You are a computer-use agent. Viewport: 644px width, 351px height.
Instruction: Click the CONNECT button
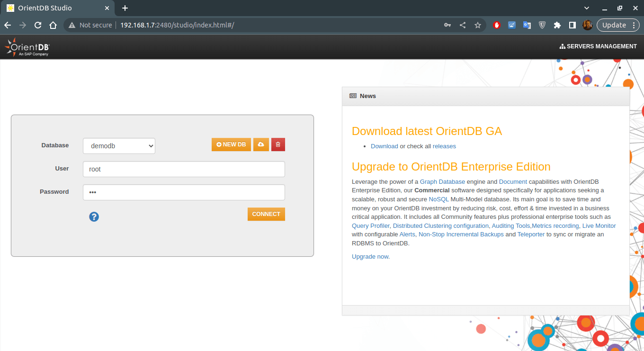(x=266, y=214)
